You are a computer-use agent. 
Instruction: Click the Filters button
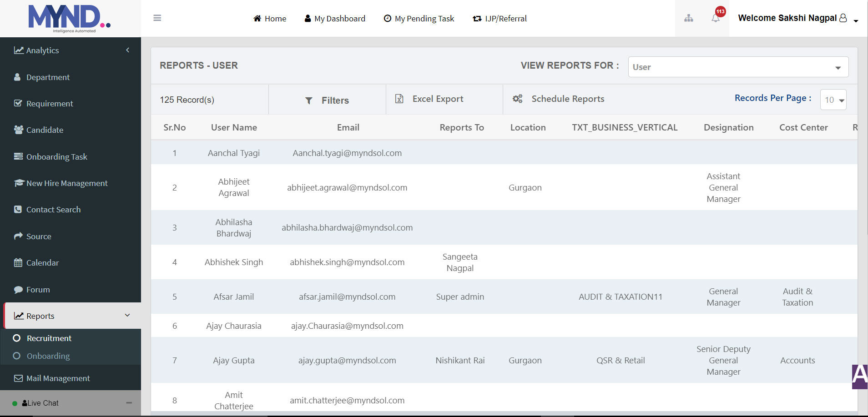coord(327,100)
